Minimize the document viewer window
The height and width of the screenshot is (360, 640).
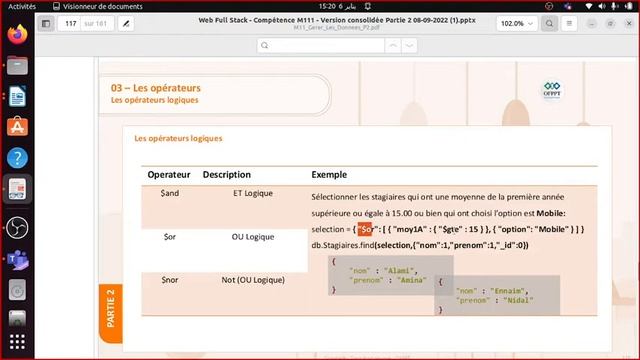(x=591, y=24)
